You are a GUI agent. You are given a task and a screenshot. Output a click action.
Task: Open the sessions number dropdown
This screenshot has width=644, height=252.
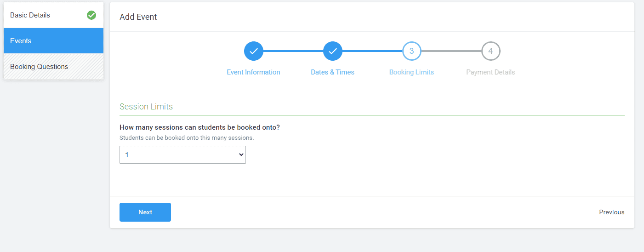182,155
